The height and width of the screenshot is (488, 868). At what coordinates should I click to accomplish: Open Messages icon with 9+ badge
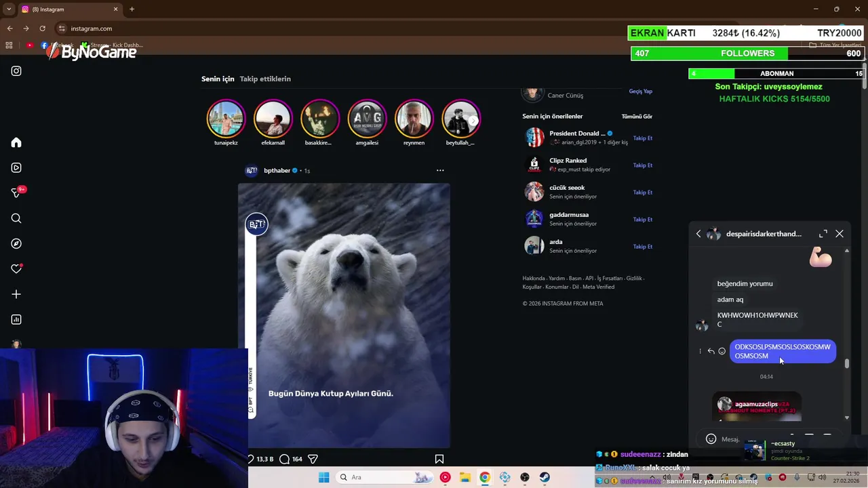[16, 193]
